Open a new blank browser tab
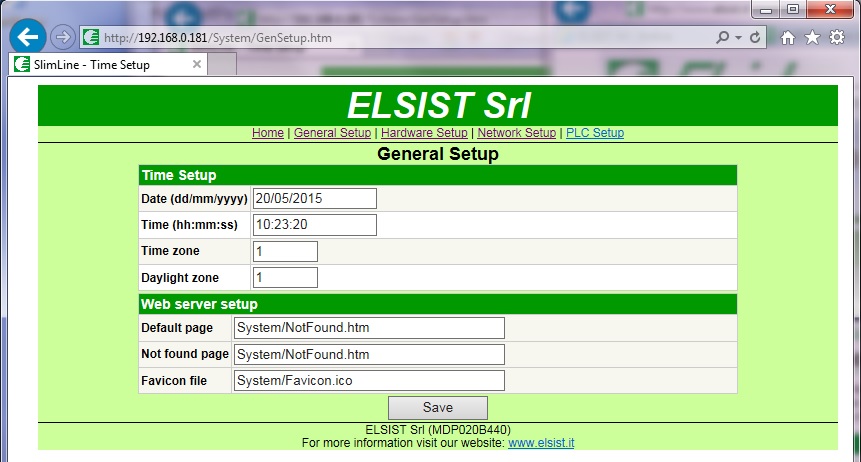861x462 pixels. tap(222, 64)
